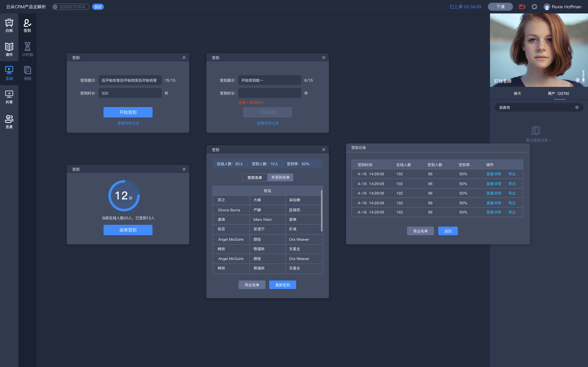
Task: Click 重新签到 (Re-sign) button
Action: (x=282, y=285)
